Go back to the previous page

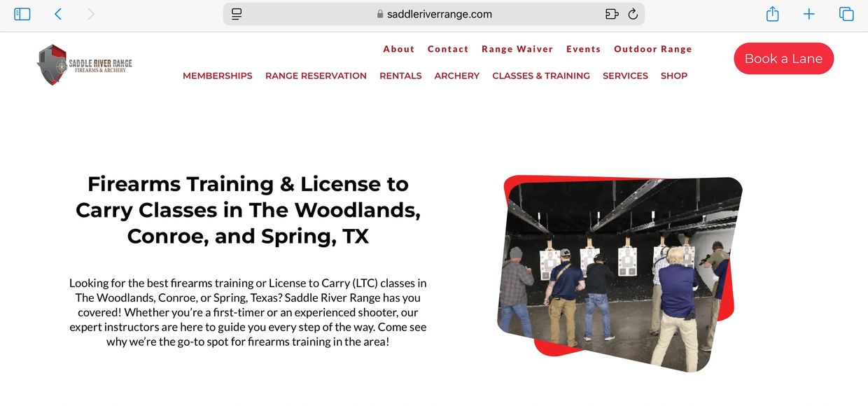coord(58,14)
